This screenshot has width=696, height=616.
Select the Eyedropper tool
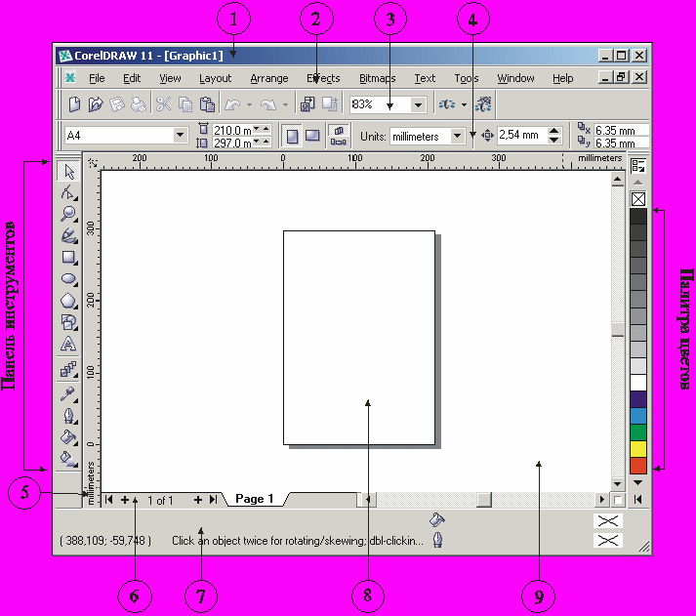tap(68, 393)
